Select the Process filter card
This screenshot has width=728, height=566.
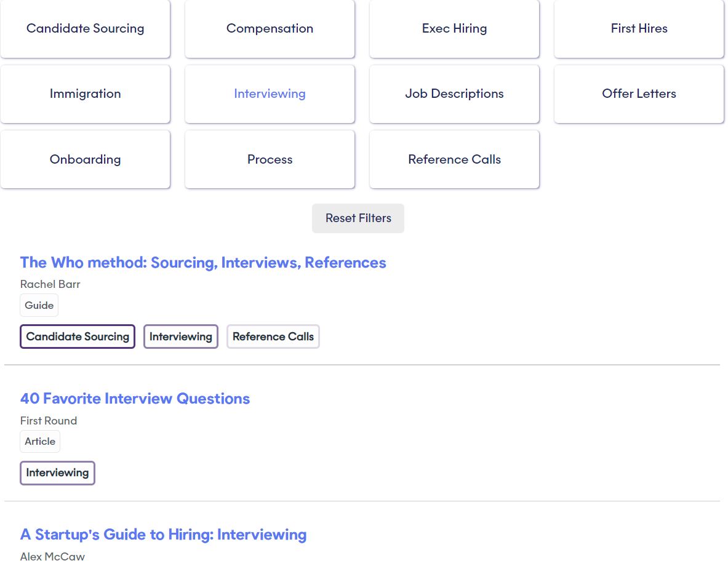[270, 159]
